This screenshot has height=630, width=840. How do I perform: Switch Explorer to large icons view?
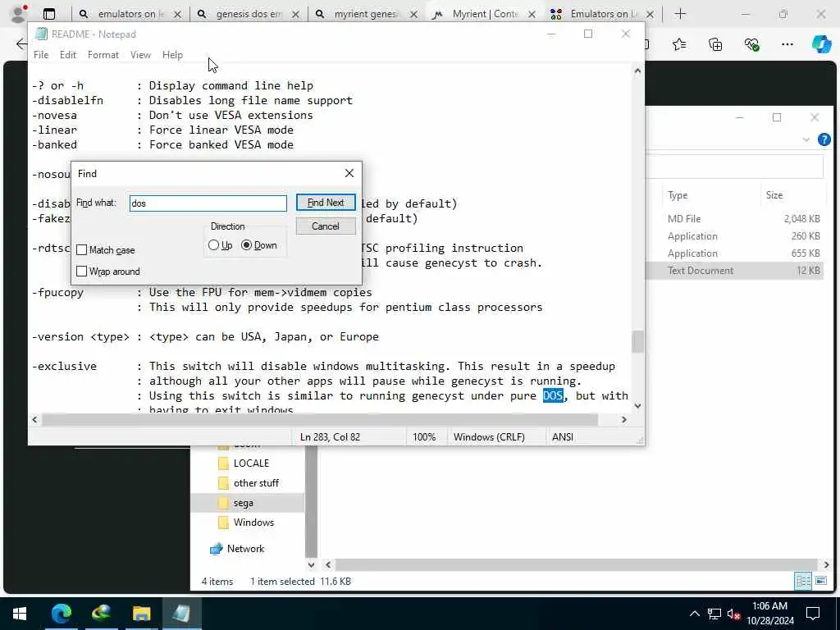820,582
